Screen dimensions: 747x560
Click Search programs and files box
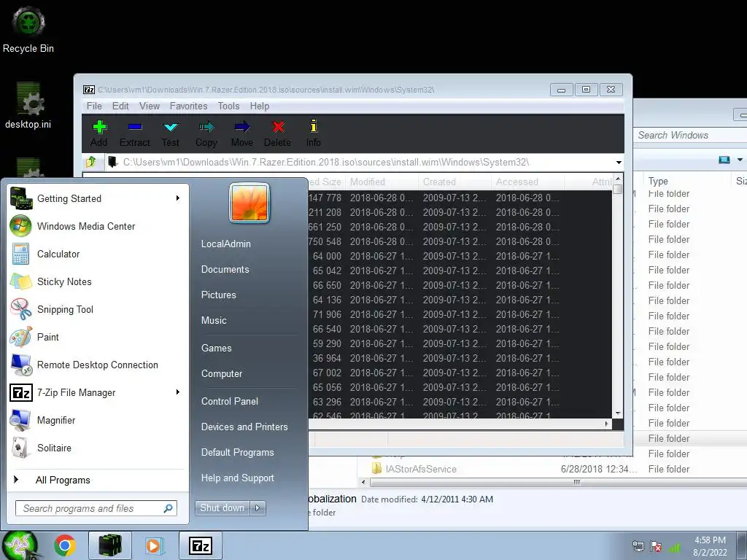[x=96, y=508]
